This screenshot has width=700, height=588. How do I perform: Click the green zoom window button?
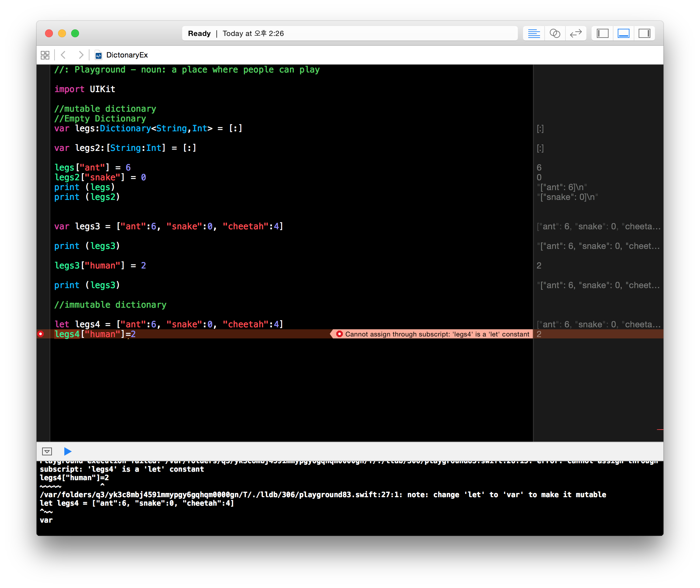75,33
